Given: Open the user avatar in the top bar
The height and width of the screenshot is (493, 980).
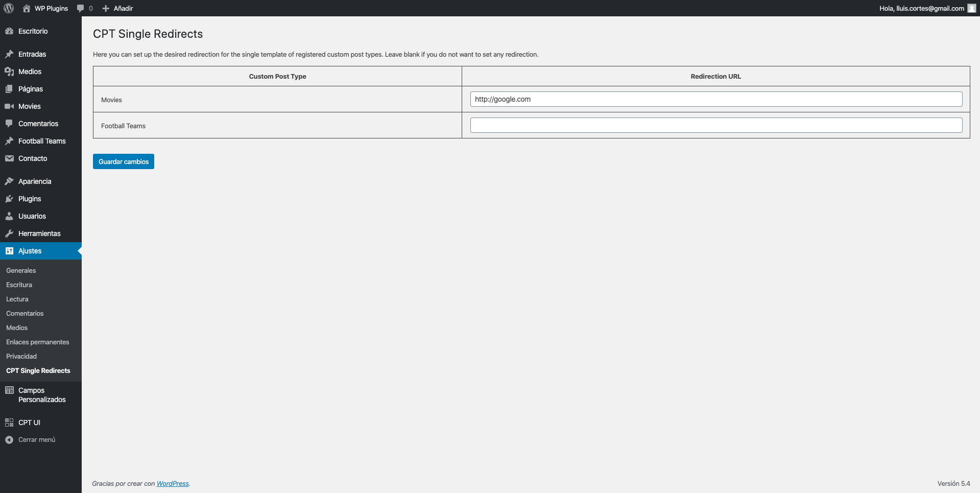Looking at the screenshot, I should point(971,8).
